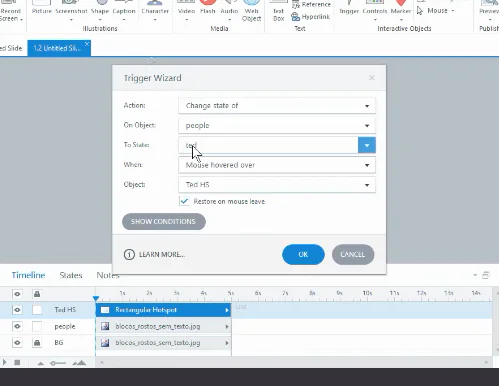This screenshot has width=499, height=386.
Task: Open the Controls gallery
Action: (375, 11)
